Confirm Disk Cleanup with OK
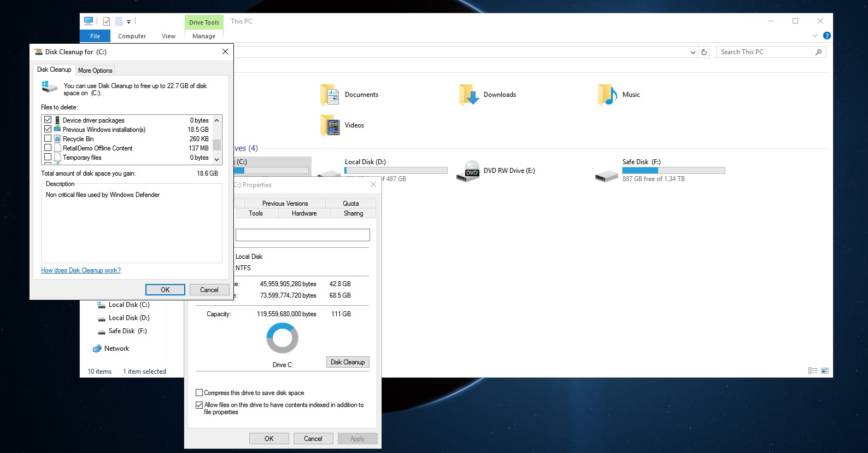The width and height of the screenshot is (868, 453). point(165,290)
